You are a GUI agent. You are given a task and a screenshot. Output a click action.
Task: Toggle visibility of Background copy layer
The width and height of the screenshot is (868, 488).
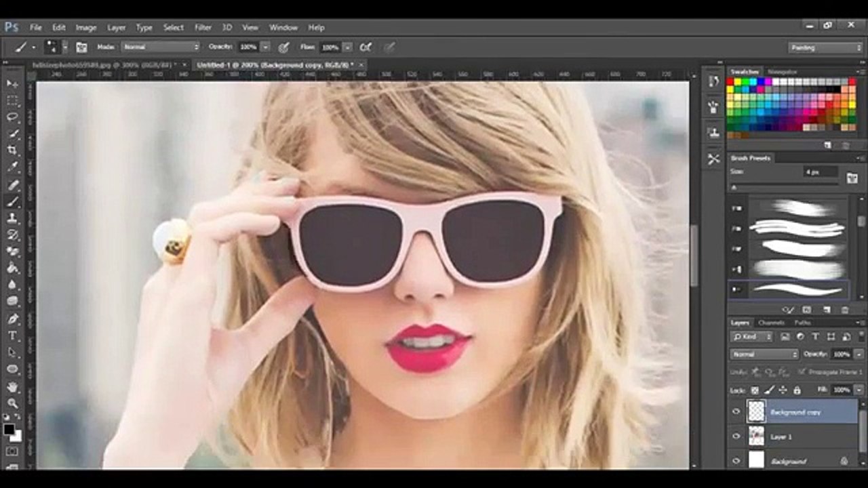point(736,411)
